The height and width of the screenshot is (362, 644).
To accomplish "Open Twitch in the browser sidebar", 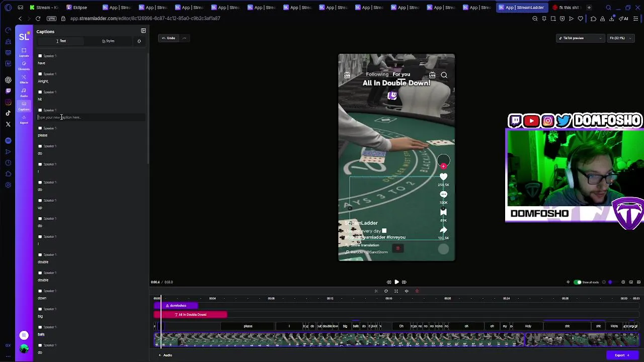I will pos(8,91).
